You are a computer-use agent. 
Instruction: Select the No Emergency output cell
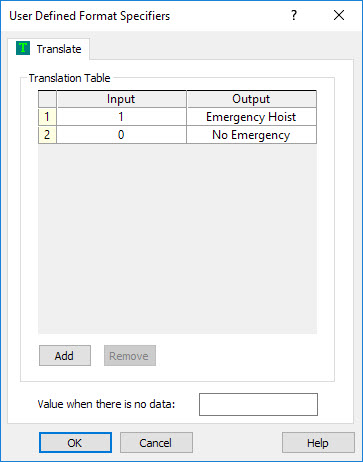251,135
